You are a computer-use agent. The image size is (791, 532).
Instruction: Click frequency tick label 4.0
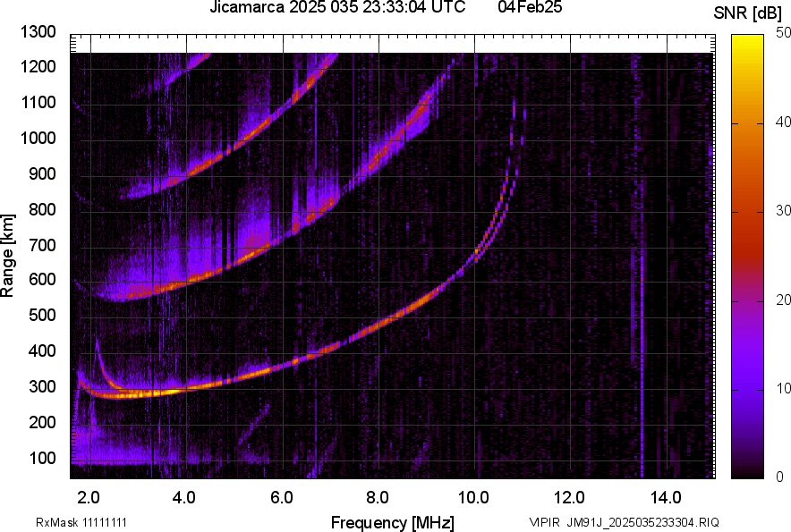184,498
